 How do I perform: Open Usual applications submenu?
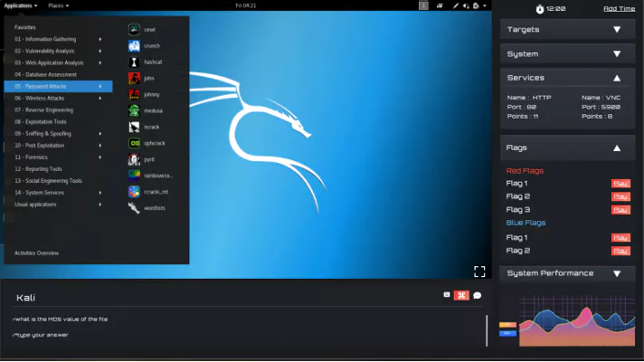[x=58, y=205]
